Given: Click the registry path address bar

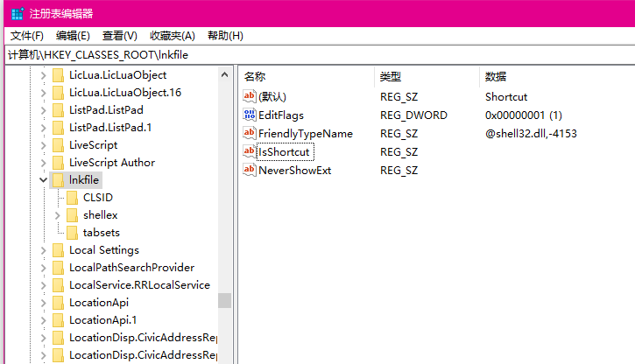Looking at the screenshot, I should [320, 55].
